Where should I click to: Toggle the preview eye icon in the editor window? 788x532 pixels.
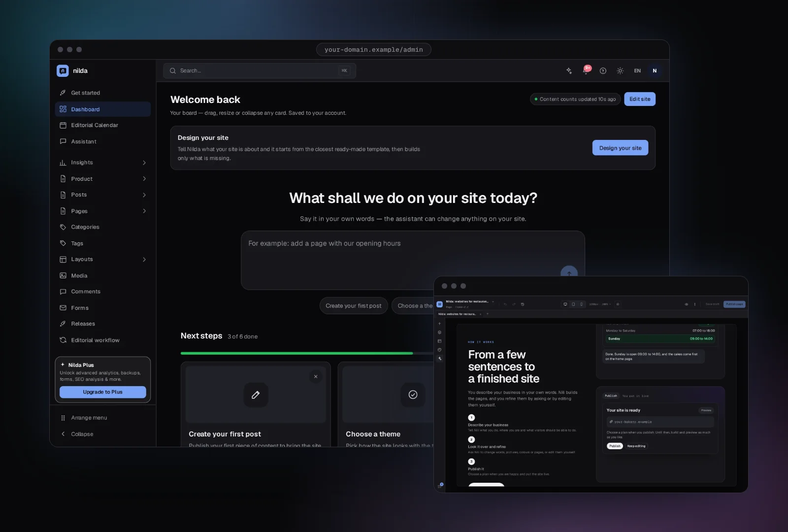tap(687, 304)
